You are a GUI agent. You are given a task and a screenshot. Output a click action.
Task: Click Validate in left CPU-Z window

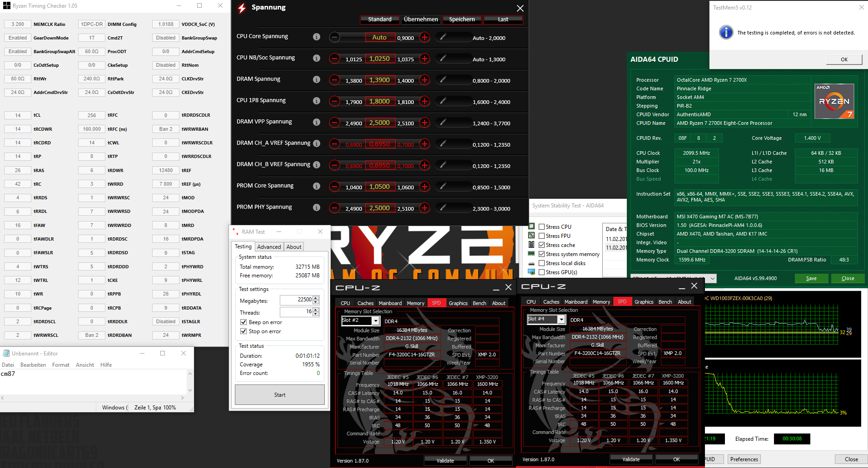pos(445,461)
